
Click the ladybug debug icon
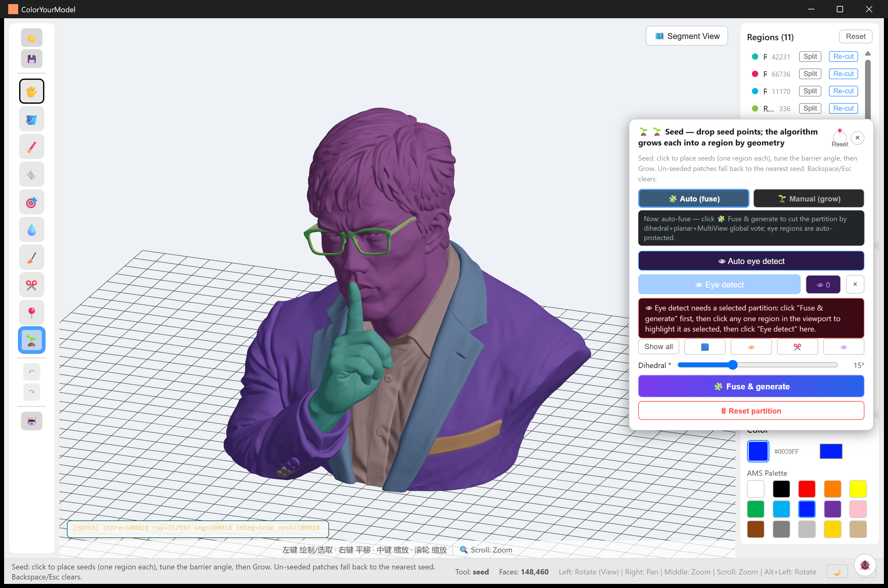click(x=865, y=565)
